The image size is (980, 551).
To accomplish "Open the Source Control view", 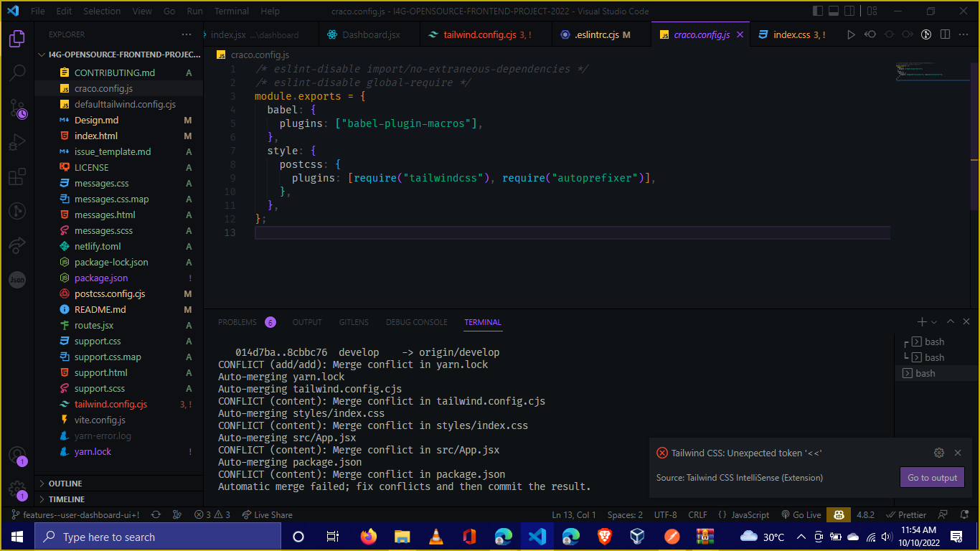I will [17, 108].
